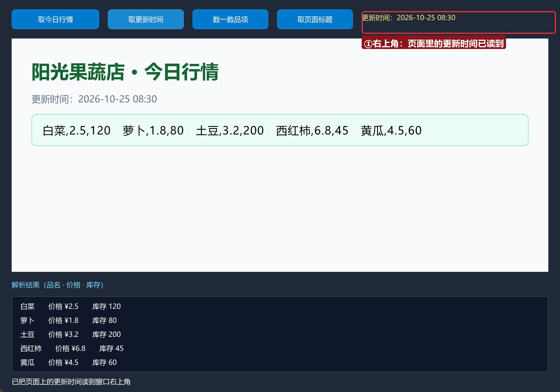Click the status message 已把页面上的更新时间读到窗口右上角
The width and height of the screenshot is (560, 392).
tap(71, 382)
